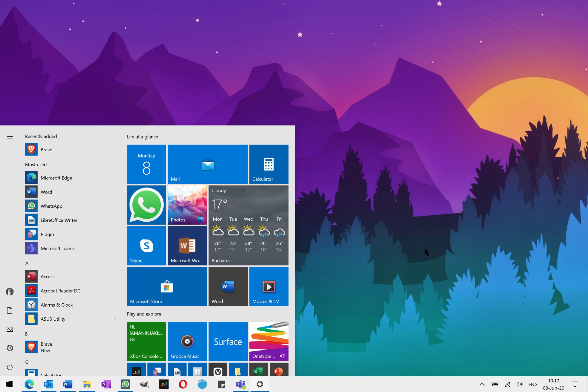This screenshot has width=588, height=392.
Task: Click the letter B section header
Action: pyautogui.click(x=26, y=334)
